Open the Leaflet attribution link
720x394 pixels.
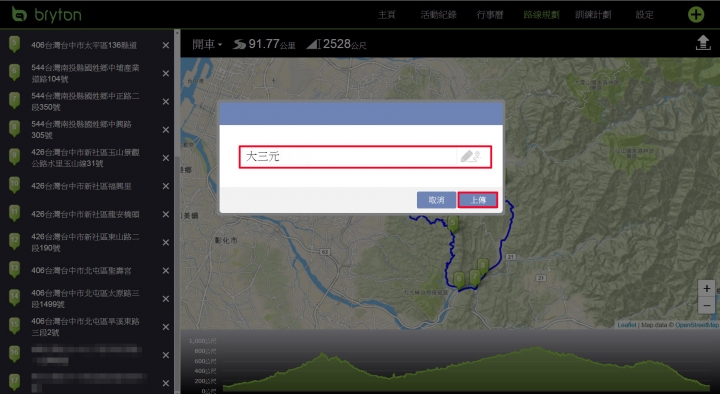pyautogui.click(x=627, y=325)
